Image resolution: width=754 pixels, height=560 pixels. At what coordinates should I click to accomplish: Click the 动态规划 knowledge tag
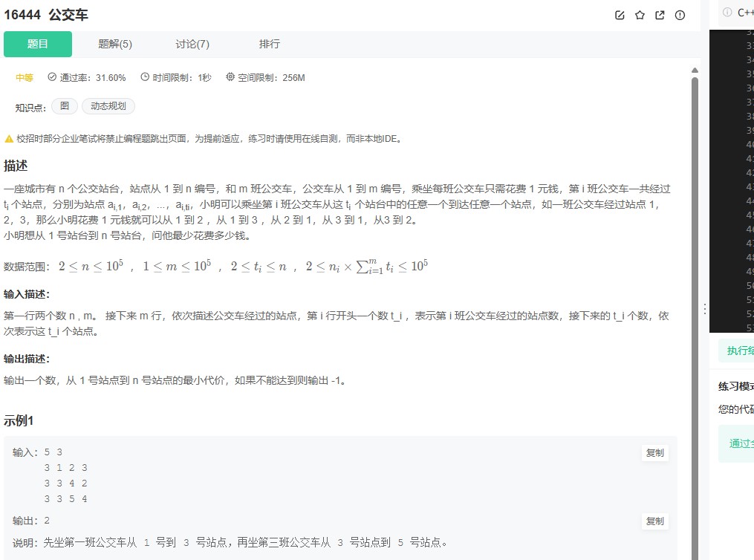point(108,106)
